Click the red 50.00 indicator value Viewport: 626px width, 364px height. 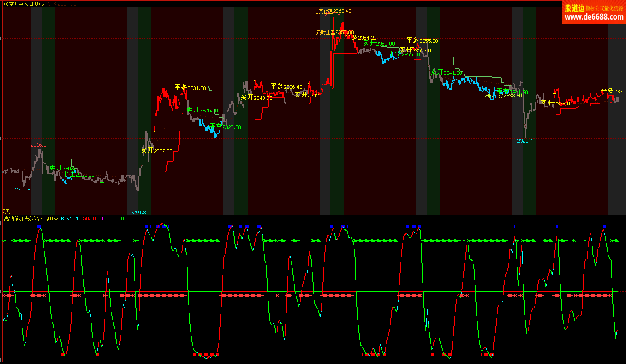point(89,219)
